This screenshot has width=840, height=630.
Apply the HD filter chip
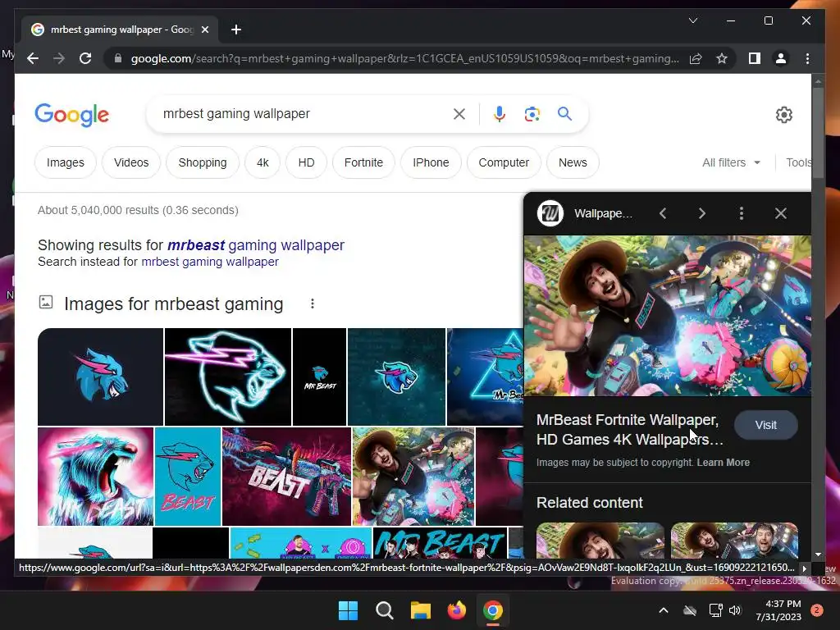pyautogui.click(x=307, y=162)
